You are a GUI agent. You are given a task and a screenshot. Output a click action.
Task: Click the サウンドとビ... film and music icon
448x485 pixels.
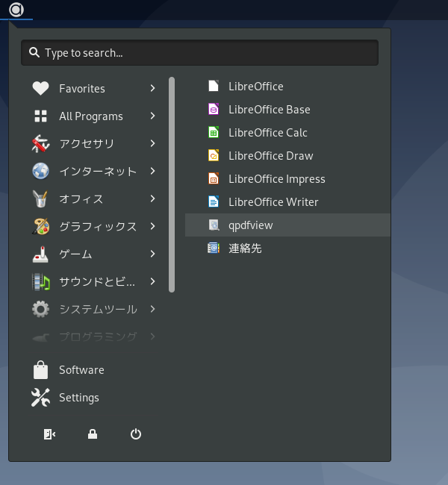pos(40,282)
